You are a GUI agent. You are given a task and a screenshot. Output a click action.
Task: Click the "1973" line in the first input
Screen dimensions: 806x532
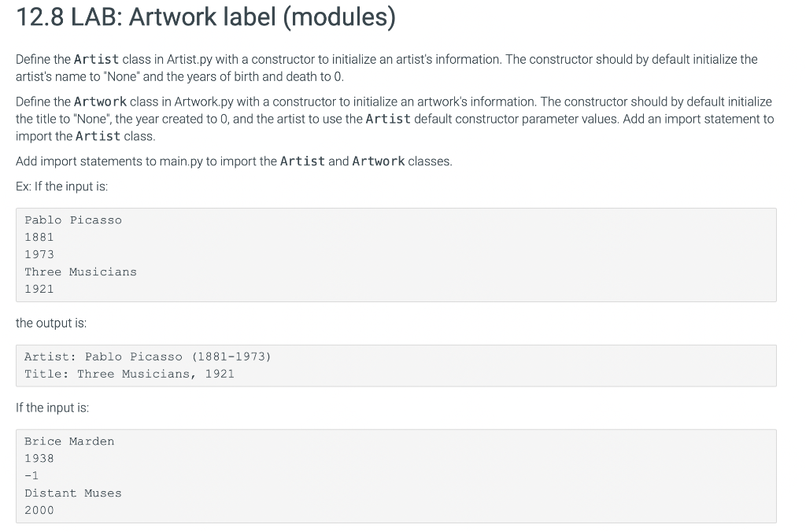(x=39, y=254)
